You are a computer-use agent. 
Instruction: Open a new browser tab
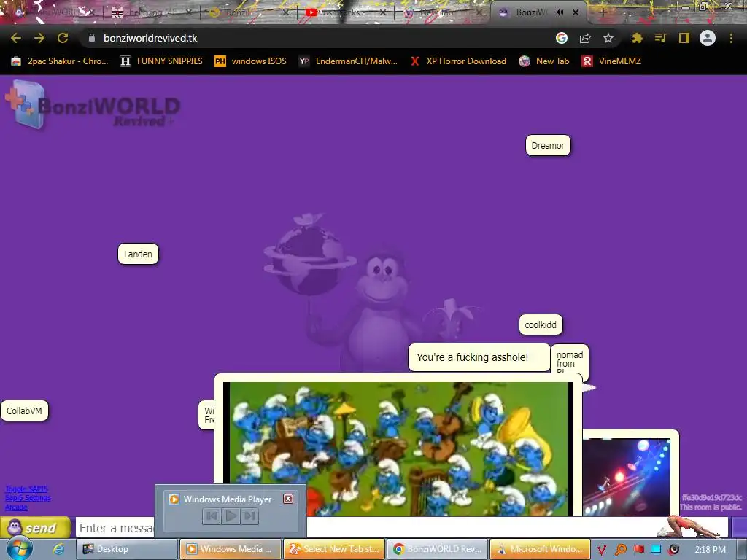[x=603, y=12]
